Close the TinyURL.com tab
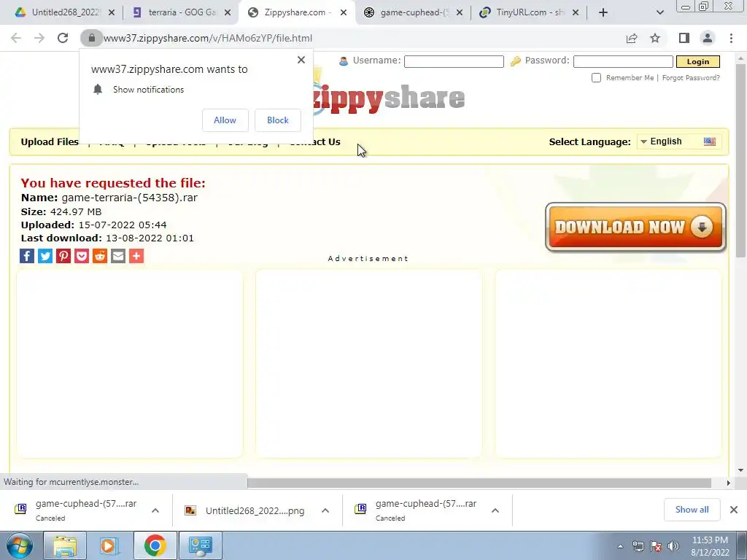 click(576, 12)
